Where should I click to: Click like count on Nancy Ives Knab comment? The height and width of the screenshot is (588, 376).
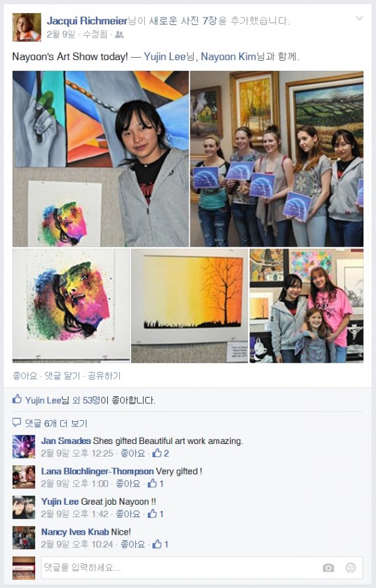point(160,544)
